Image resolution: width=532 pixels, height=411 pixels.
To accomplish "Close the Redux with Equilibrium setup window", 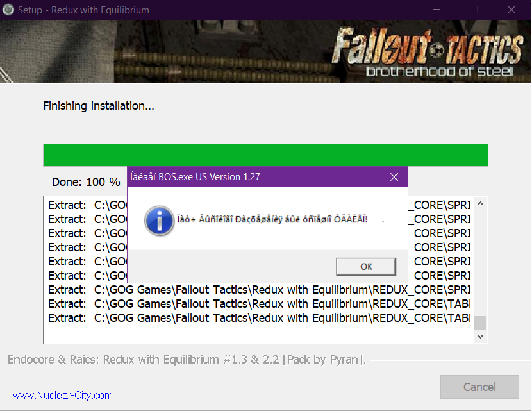I will click(x=511, y=10).
